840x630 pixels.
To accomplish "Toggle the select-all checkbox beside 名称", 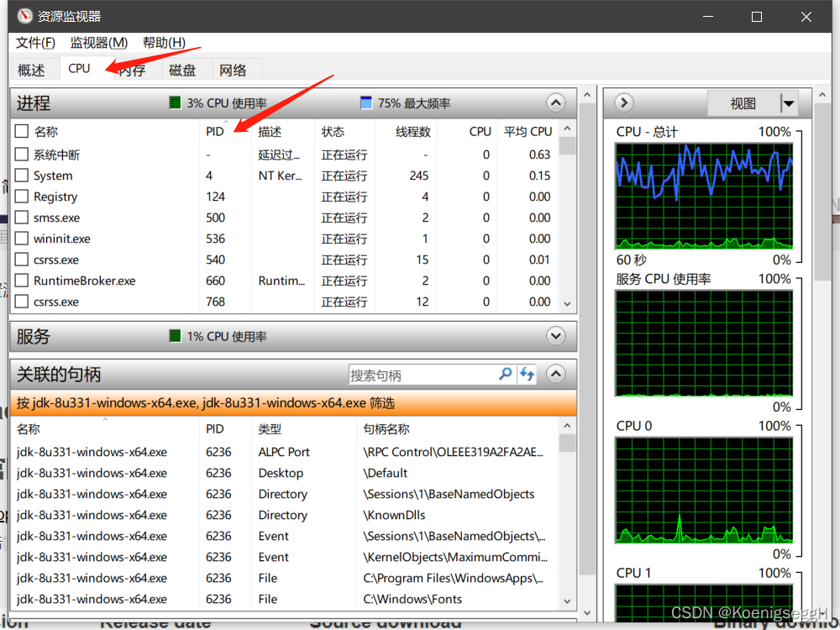I will (22, 131).
